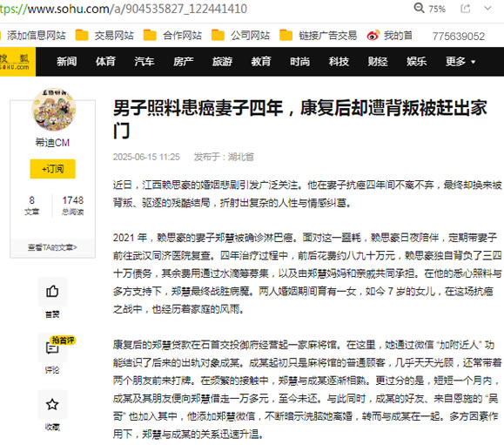Open the 交易网站 bookmark folder
The height and width of the screenshot is (445, 504).
[x=104, y=36]
